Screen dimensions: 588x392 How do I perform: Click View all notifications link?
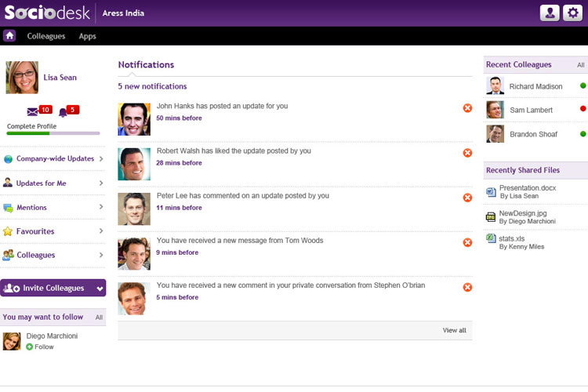click(454, 330)
